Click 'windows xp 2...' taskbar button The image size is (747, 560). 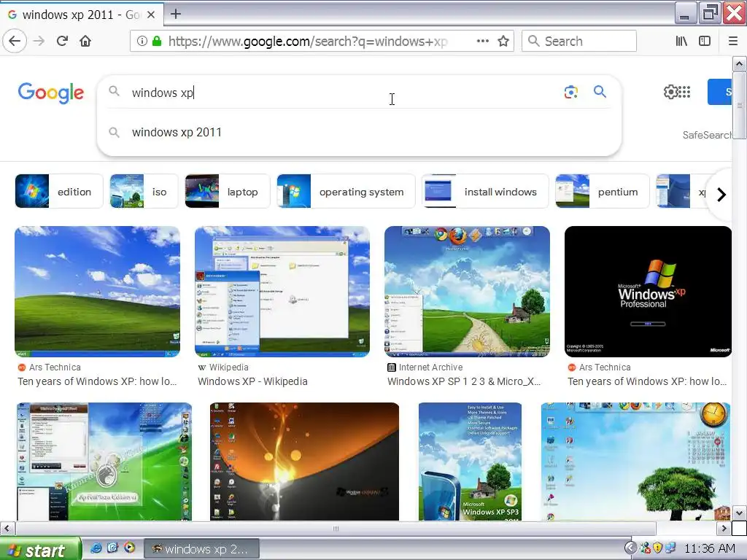pos(201,549)
